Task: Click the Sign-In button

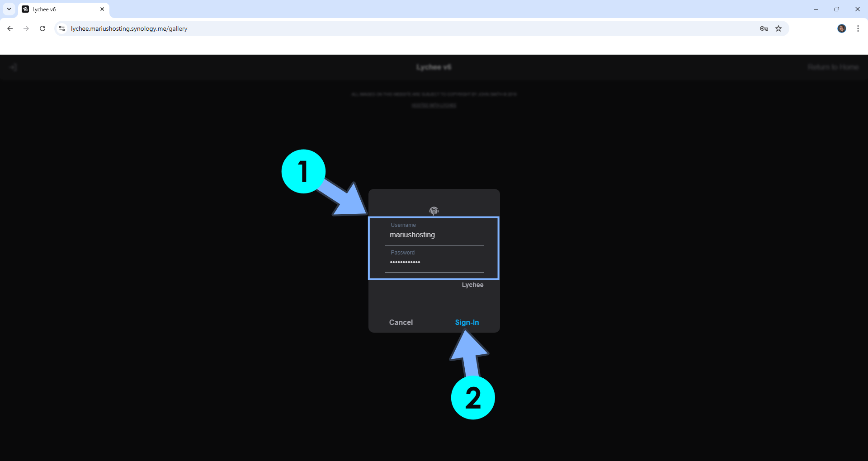Action: tap(467, 322)
